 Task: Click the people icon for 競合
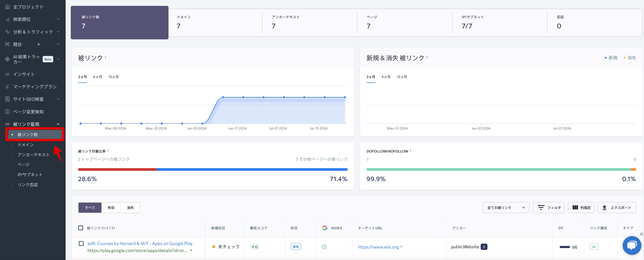tap(7, 44)
